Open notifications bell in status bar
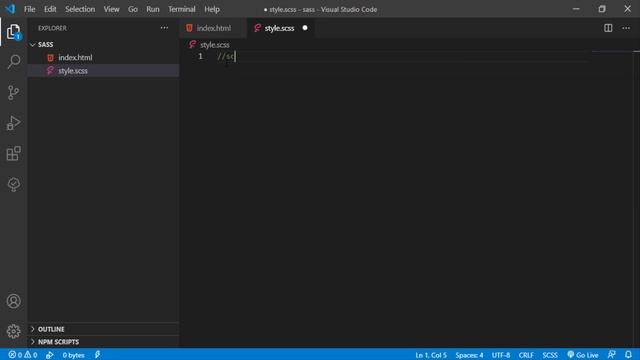 tap(628, 355)
